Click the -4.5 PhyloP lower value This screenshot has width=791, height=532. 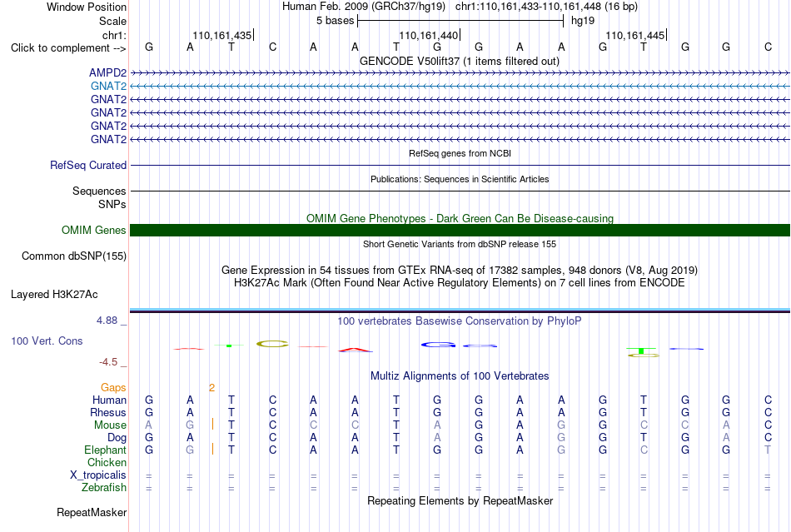pos(108,362)
